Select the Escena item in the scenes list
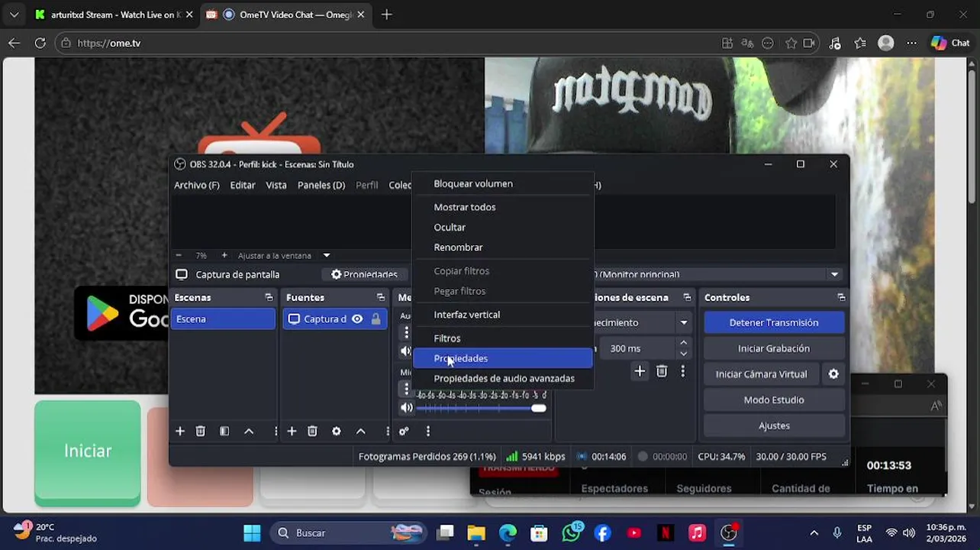 pos(224,319)
